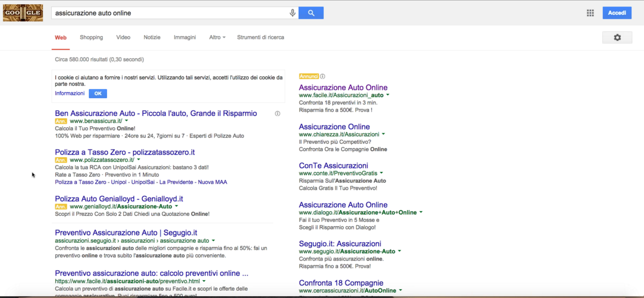644x298 pixels.
Task: Open Polizza a Tasso Zero ad title
Action: pyautogui.click(x=125, y=152)
